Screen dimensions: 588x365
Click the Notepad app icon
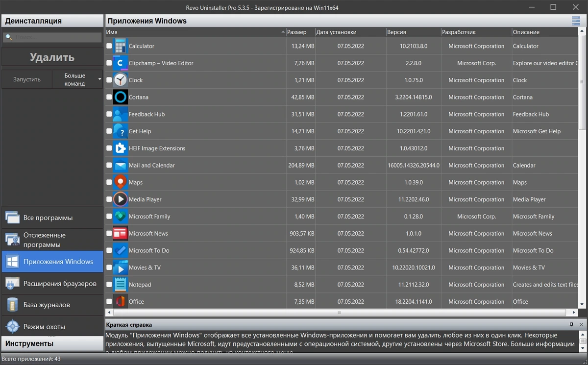[120, 285]
